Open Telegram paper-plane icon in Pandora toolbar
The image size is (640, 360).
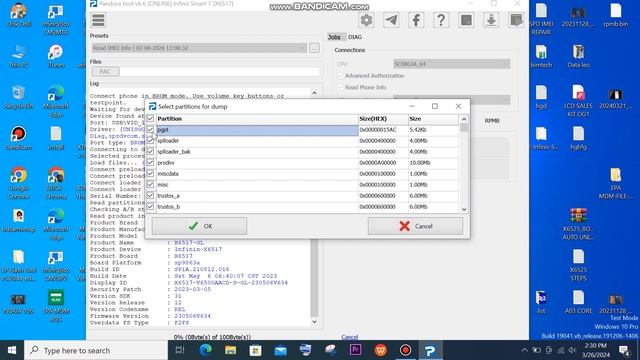pyautogui.click(x=391, y=20)
